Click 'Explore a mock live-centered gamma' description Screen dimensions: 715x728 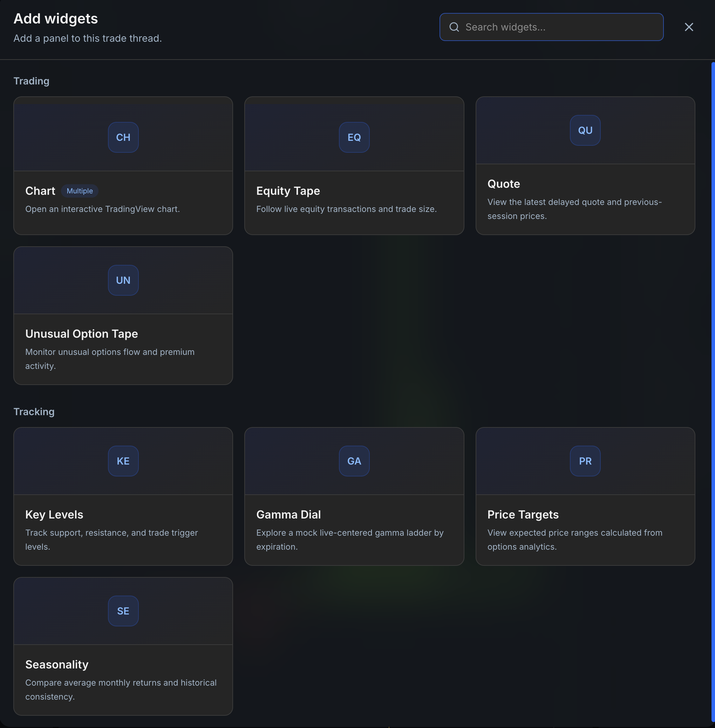350,540
